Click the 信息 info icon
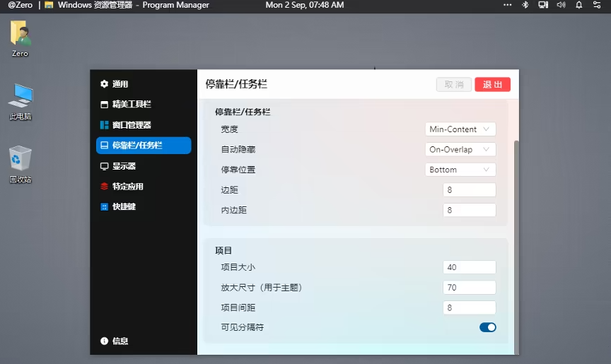611x364 pixels. pos(105,341)
